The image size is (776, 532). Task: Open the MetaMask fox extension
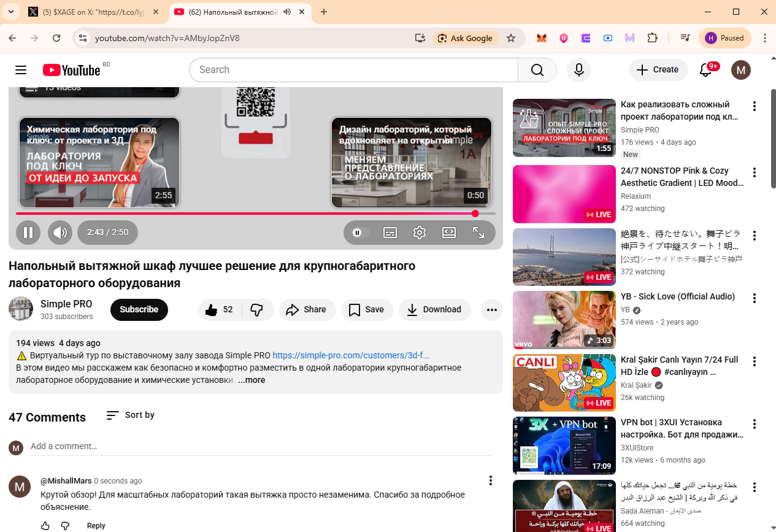click(542, 38)
